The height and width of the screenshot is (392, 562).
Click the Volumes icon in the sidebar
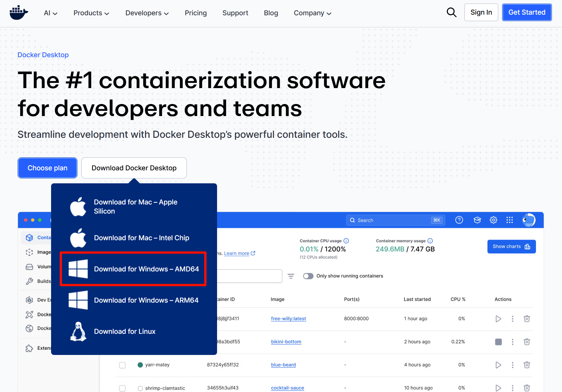[x=30, y=267]
